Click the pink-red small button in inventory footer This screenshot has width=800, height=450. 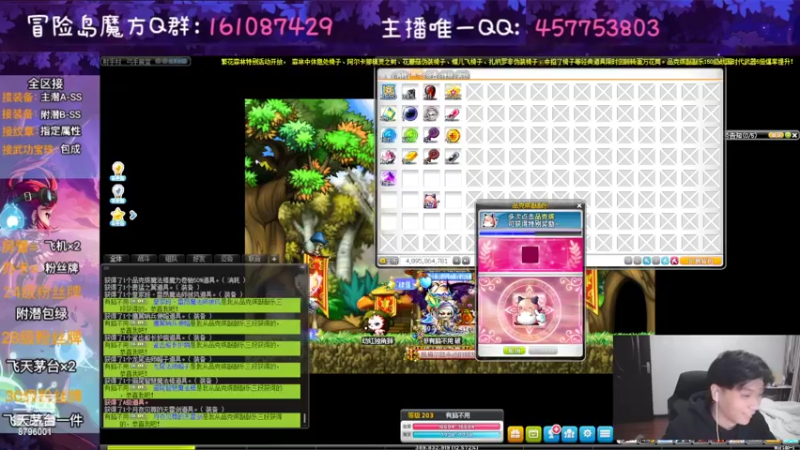point(674,261)
